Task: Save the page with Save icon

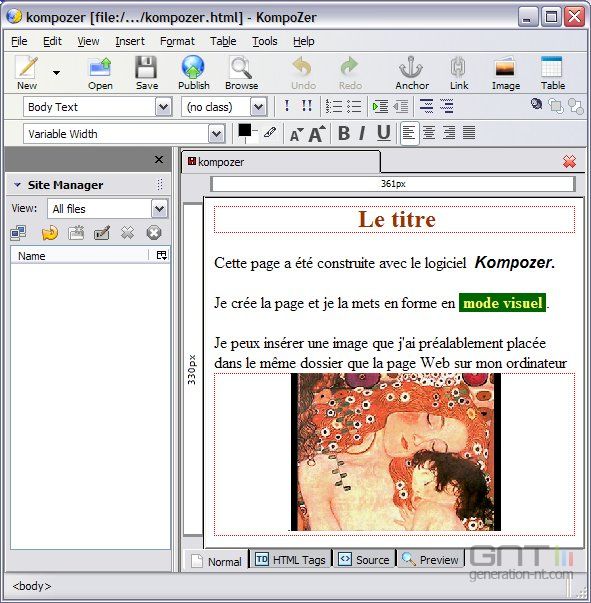Action: [147, 73]
